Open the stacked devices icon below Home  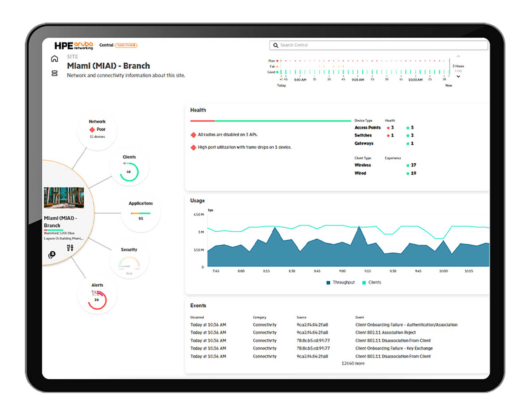point(55,74)
